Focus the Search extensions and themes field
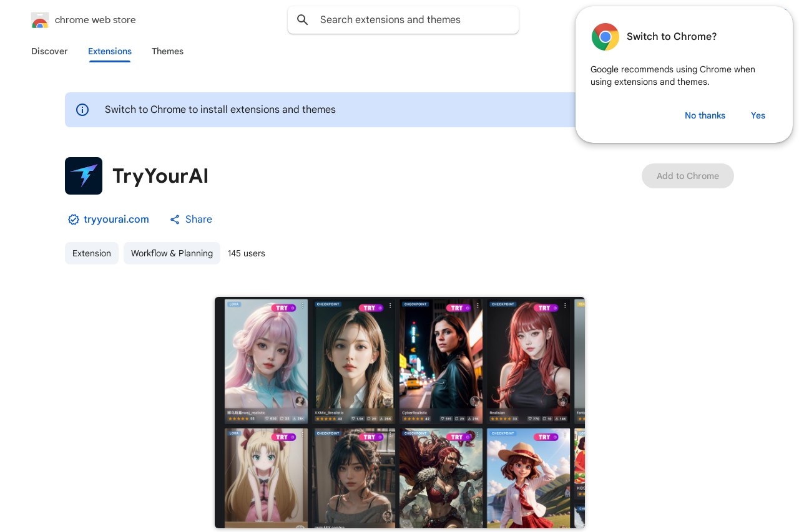This screenshot has width=799, height=532. tap(403, 20)
